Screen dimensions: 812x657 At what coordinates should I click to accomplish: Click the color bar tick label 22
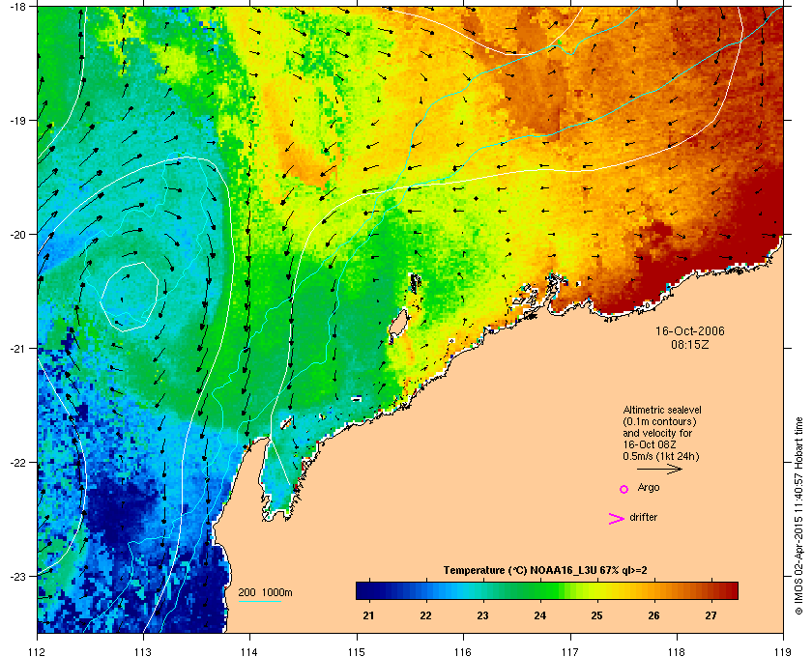[x=425, y=615]
